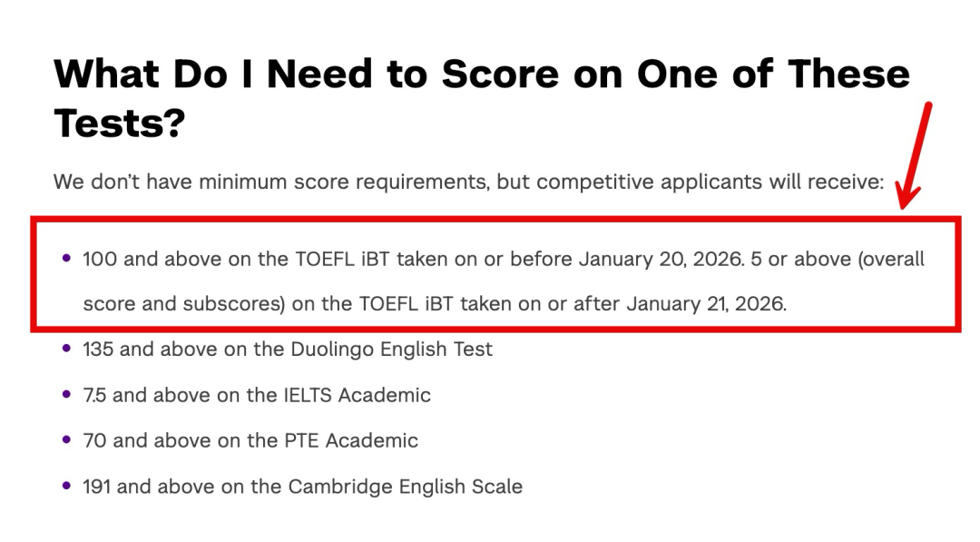Image resolution: width=980 pixels, height=542 pixels.
Task: Click the score "7.5" in the IELTS line
Action: (x=94, y=395)
